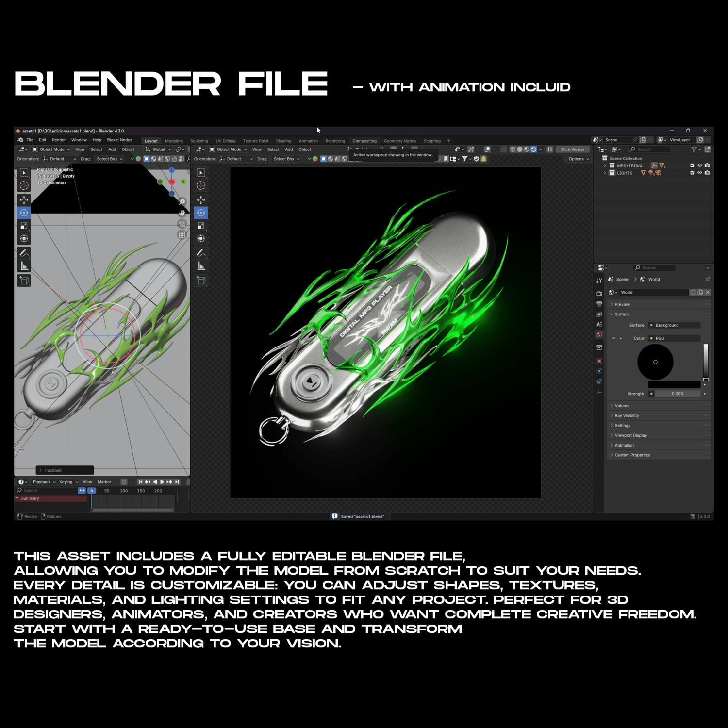Toggle the pin in the World properties breadcrumb
The image size is (728, 728).
pos(708,279)
